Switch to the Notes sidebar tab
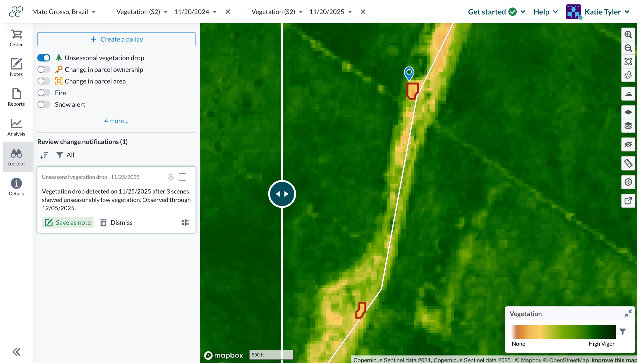The height and width of the screenshot is (364, 640). pos(16,68)
